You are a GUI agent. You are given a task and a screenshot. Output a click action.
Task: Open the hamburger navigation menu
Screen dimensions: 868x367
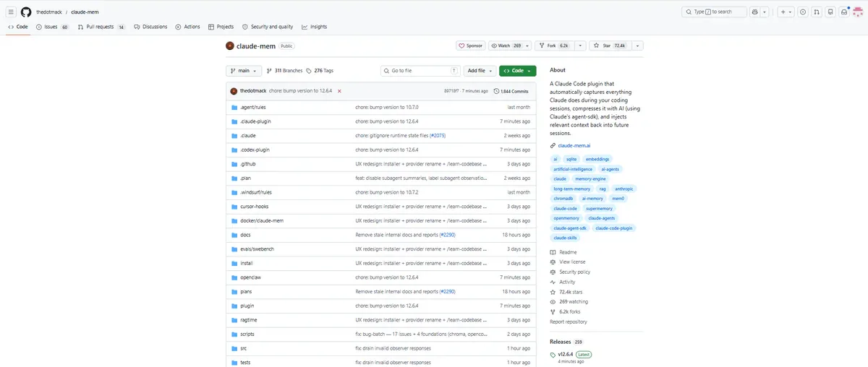[x=11, y=12]
